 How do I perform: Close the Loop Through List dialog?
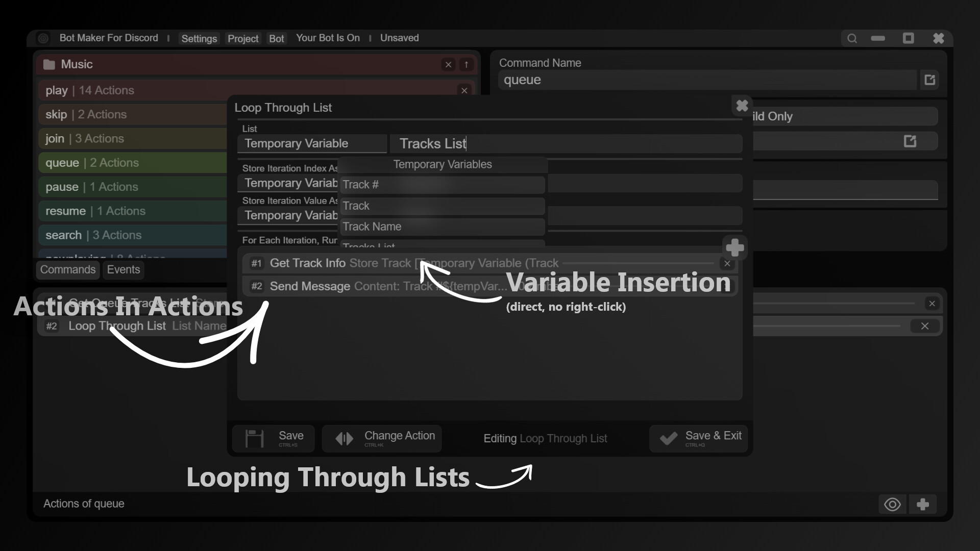tap(742, 106)
